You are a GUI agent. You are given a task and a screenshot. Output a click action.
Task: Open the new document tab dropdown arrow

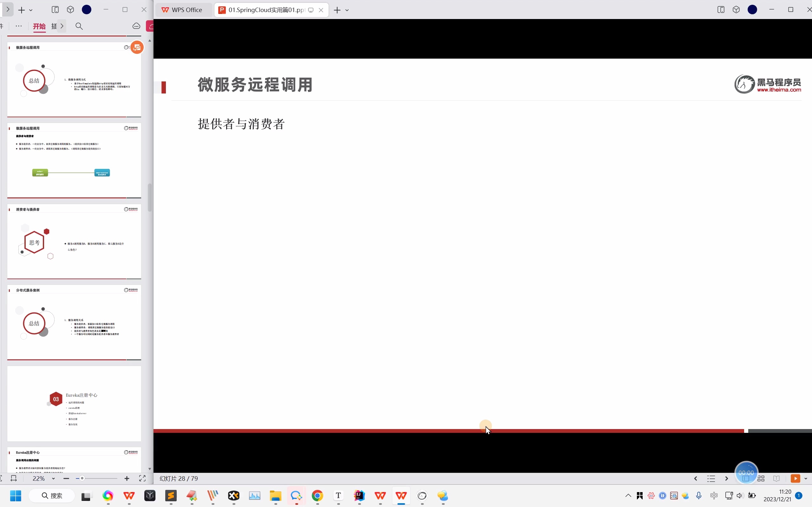(x=347, y=10)
